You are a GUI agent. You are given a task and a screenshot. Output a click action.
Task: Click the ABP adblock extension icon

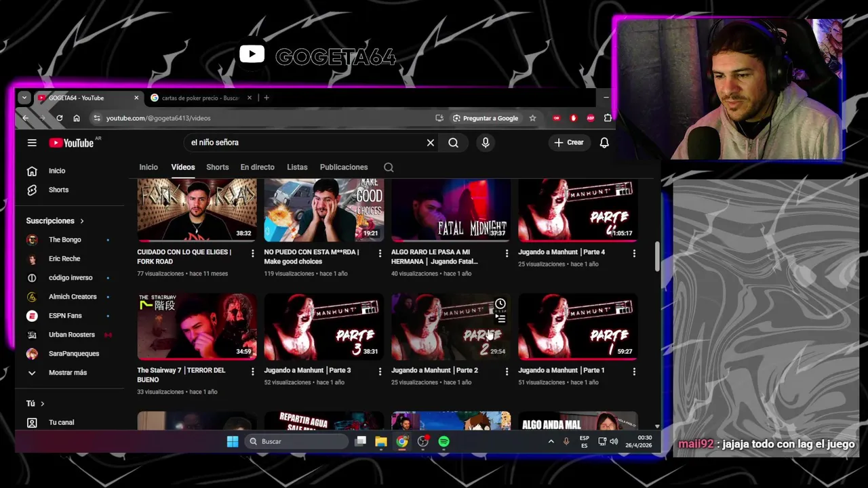pyautogui.click(x=591, y=118)
